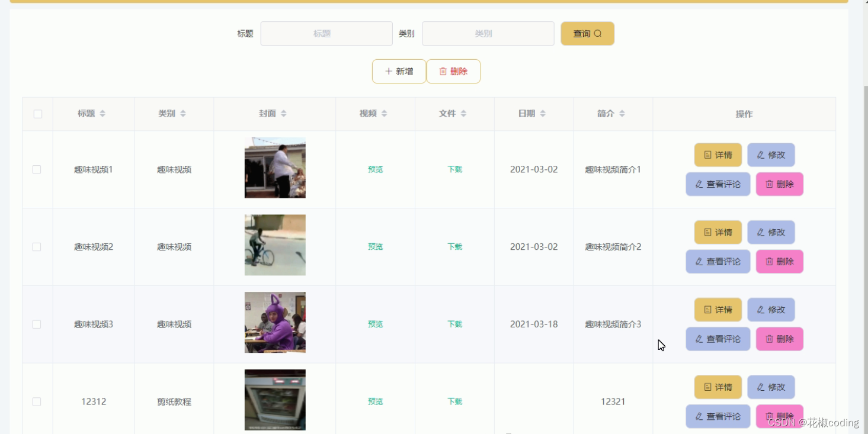The height and width of the screenshot is (434, 868).
Task: Click inside the 类别 search input field
Action: pos(487,33)
